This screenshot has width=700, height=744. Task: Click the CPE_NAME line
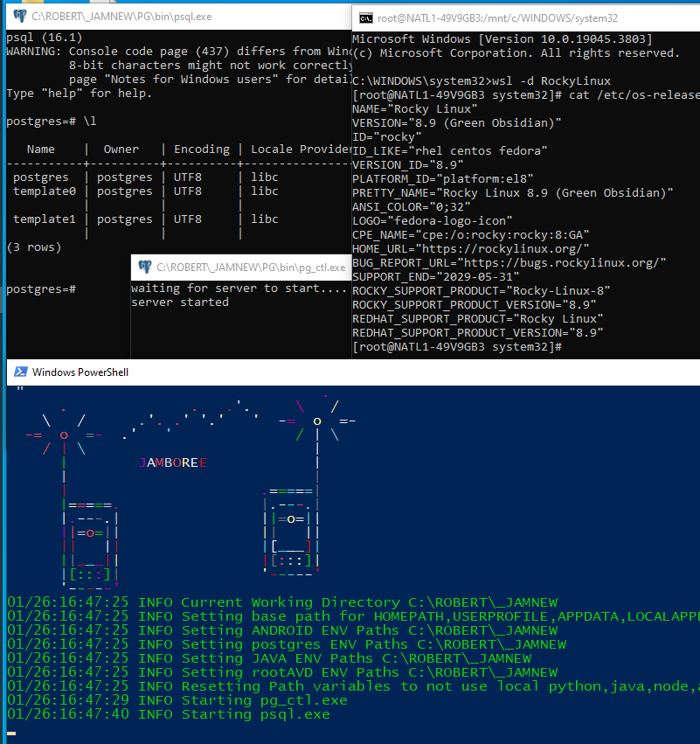[470, 235]
